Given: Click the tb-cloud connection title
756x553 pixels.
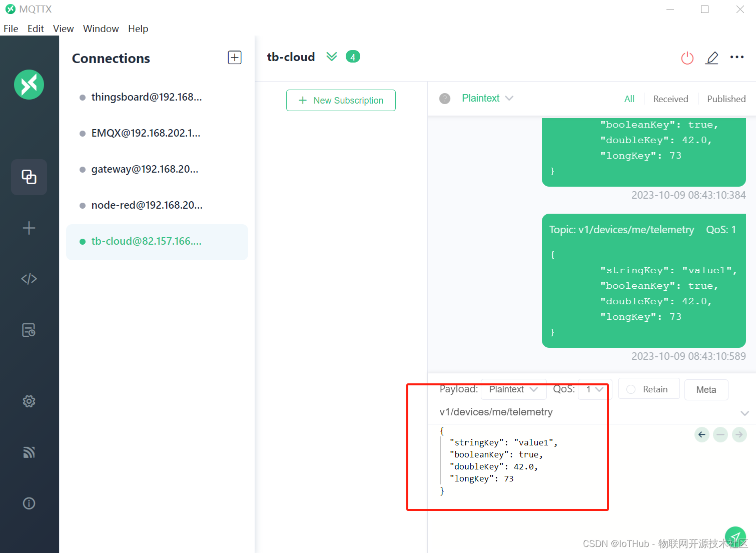Looking at the screenshot, I should point(291,57).
